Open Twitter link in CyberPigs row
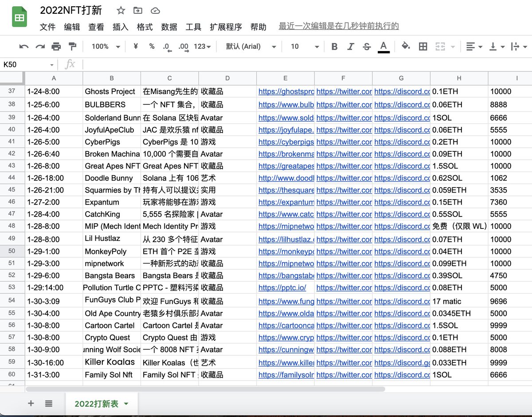 pos(344,142)
